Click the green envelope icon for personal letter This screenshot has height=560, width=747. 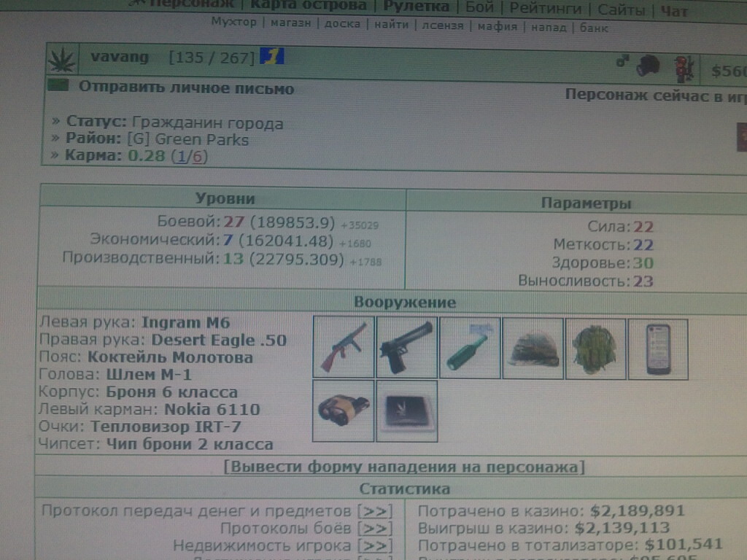click(x=58, y=86)
